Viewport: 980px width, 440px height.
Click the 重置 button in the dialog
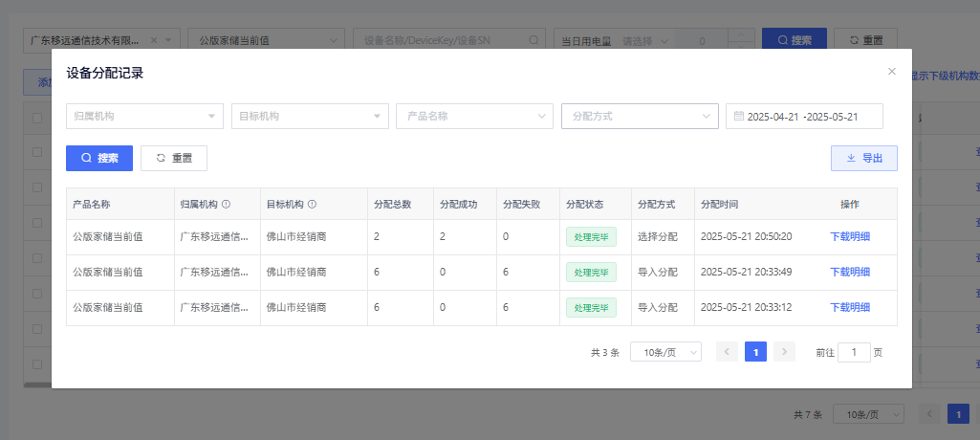[174, 158]
